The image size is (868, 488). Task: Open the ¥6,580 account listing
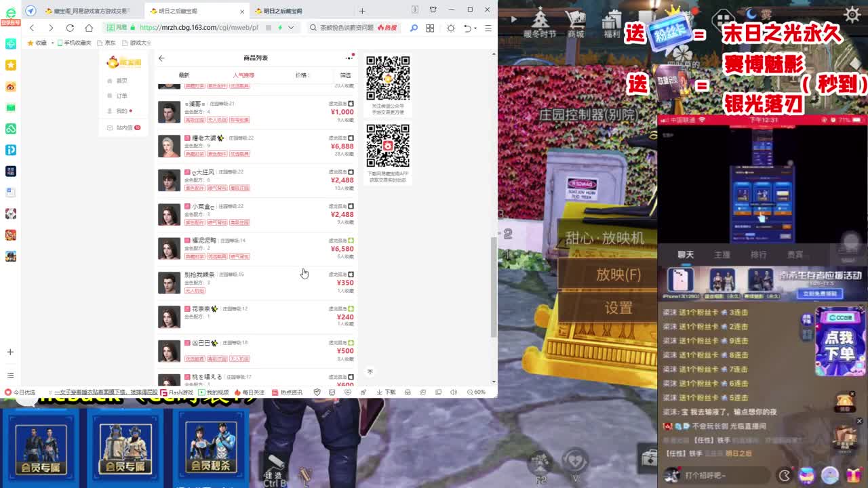[x=256, y=249]
